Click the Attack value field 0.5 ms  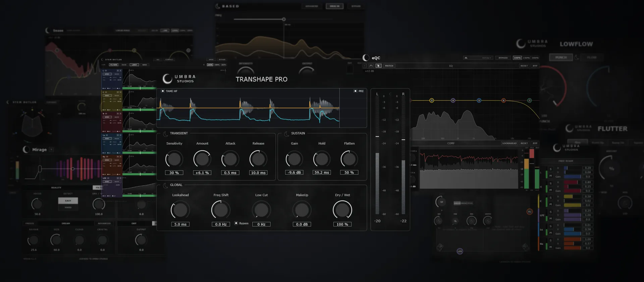(230, 173)
